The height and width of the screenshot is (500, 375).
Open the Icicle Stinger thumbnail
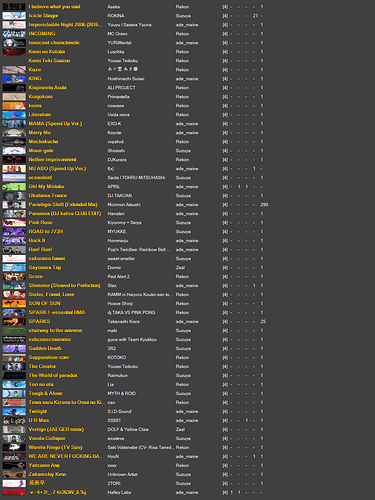(14, 16)
